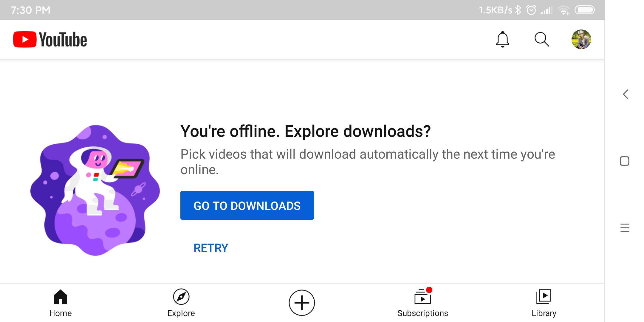644x322 pixels.
Task: Retry the connection
Action: 211,248
